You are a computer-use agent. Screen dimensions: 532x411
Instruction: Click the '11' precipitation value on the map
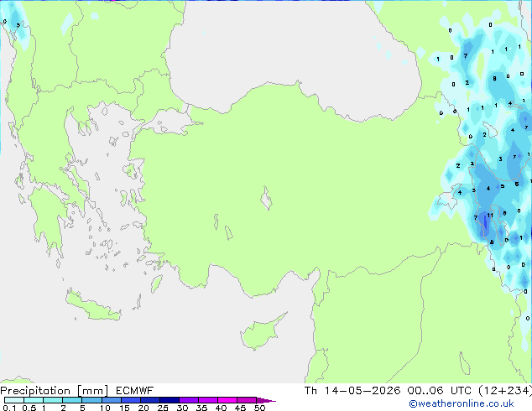click(490, 216)
